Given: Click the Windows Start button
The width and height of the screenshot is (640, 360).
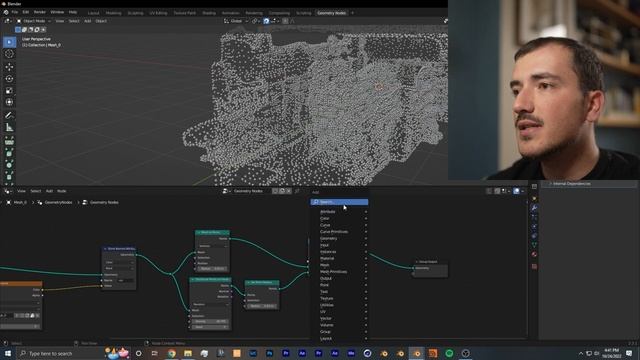Looking at the screenshot, I should (8, 353).
